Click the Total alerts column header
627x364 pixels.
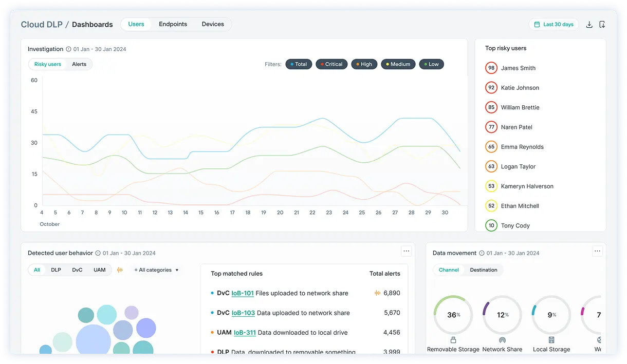[385, 274]
